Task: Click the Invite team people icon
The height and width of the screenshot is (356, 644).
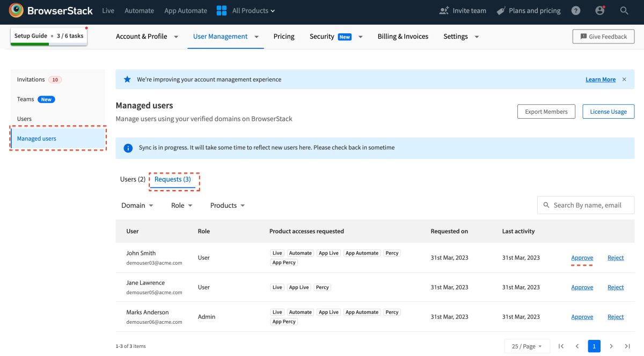Action: point(444,10)
